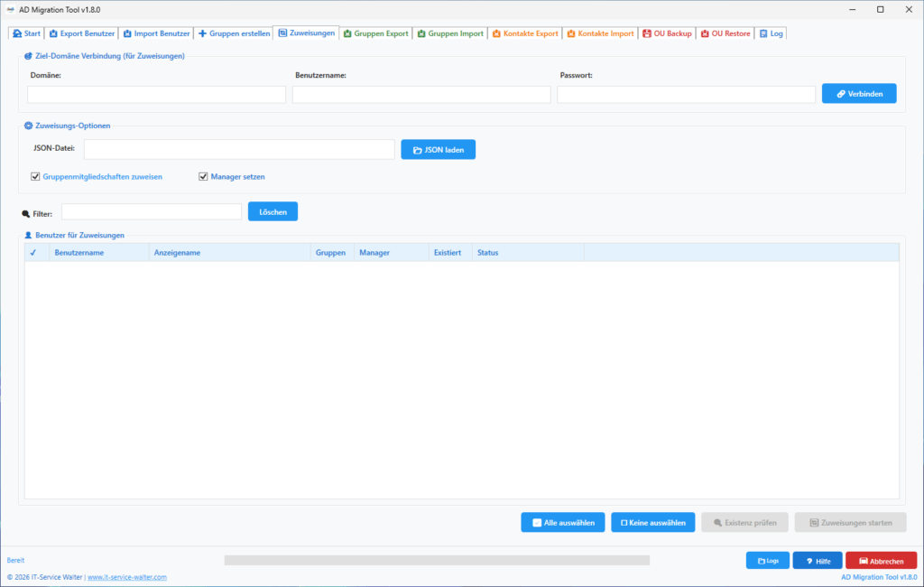Click the Löschen button
The width and height of the screenshot is (924, 587).
point(273,212)
